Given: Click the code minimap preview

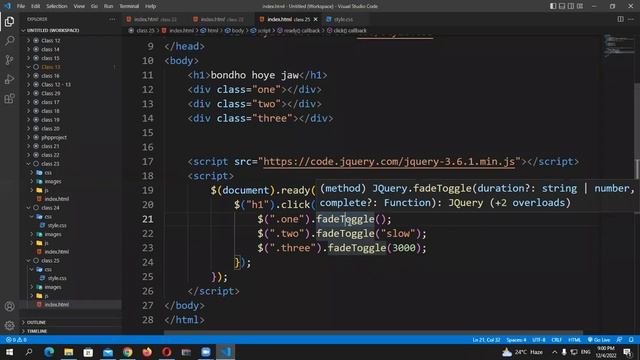Looking at the screenshot, I should (x=618, y=47).
